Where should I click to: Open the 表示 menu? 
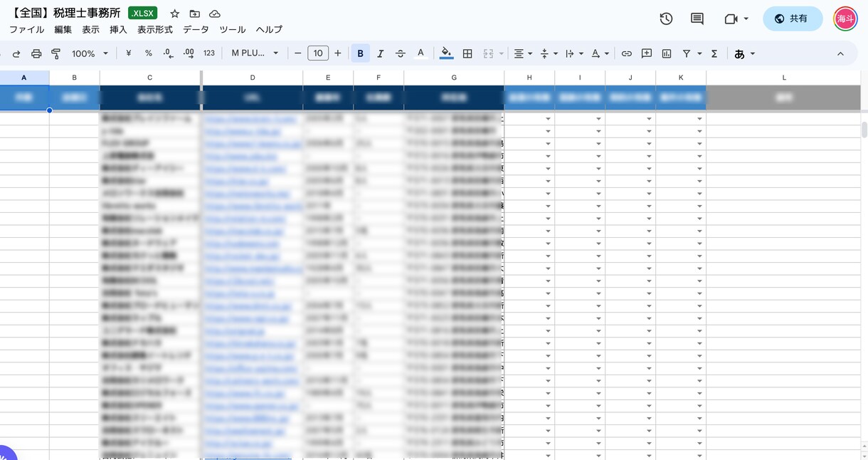pyautogui.click(x=91, y=30)
